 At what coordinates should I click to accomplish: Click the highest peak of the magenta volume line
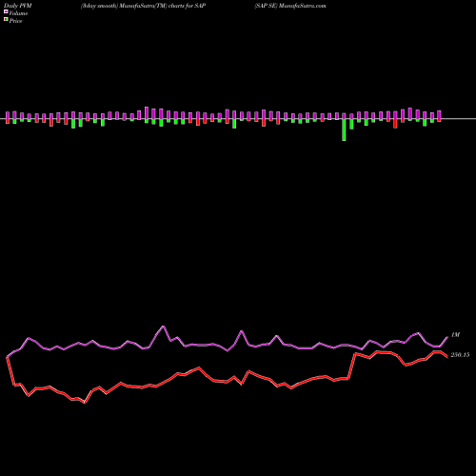(x=163, y=327)
